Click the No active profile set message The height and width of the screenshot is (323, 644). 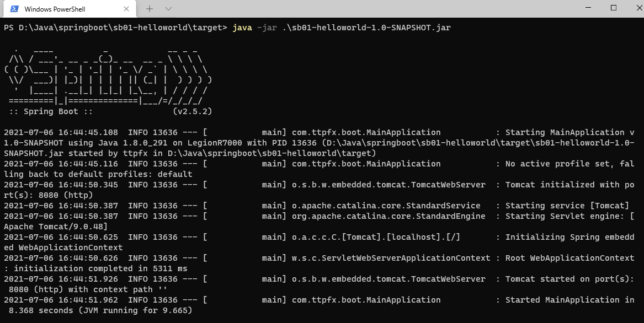[570, 164]
